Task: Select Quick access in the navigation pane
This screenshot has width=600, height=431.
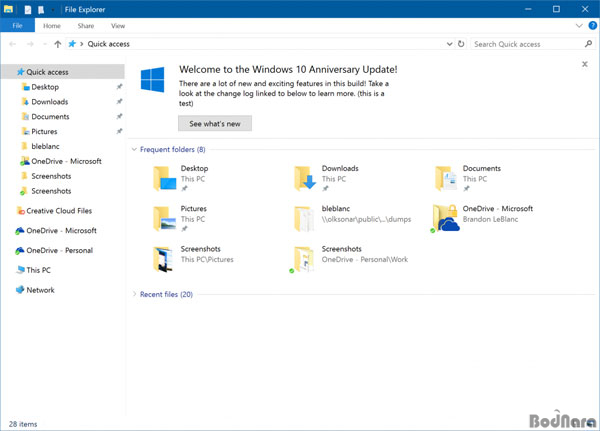Action: [x=63, y=72]
